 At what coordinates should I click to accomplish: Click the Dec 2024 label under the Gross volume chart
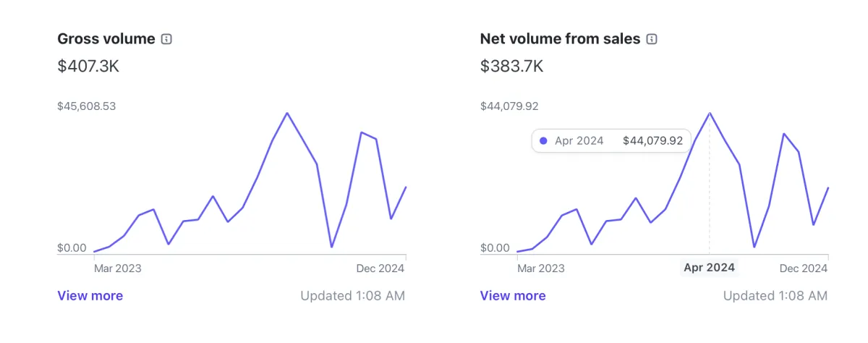(x=380, y=268)
